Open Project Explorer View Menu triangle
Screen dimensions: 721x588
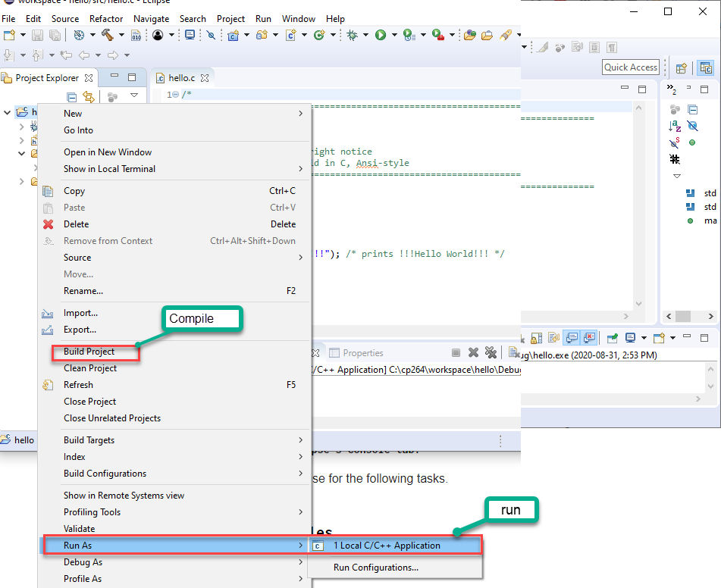click(x=134, y=95)
